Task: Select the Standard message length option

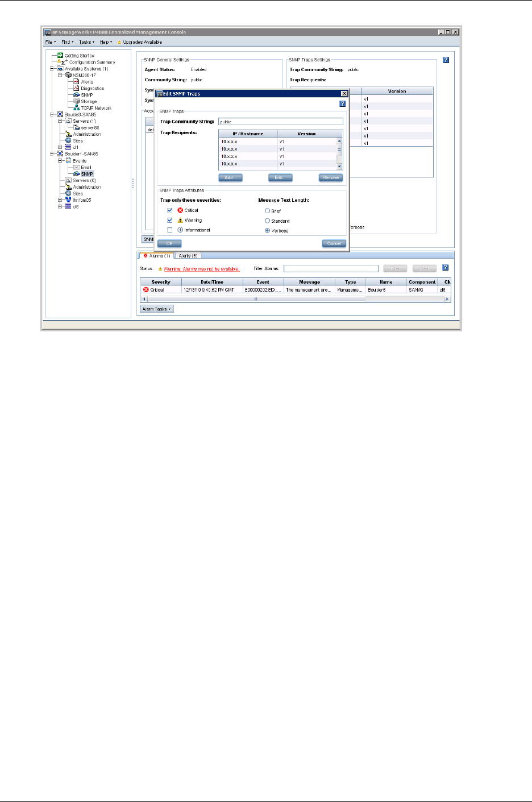Action: tap(267, 221)
